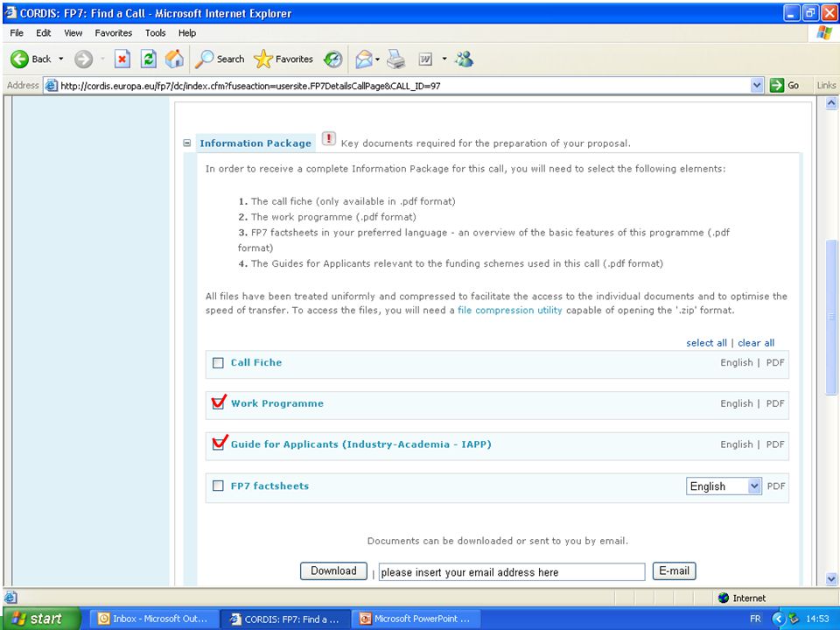The height and width of the screenshot is (630, 840).
Task: Click the E-mail button
Action: (674, 571)
